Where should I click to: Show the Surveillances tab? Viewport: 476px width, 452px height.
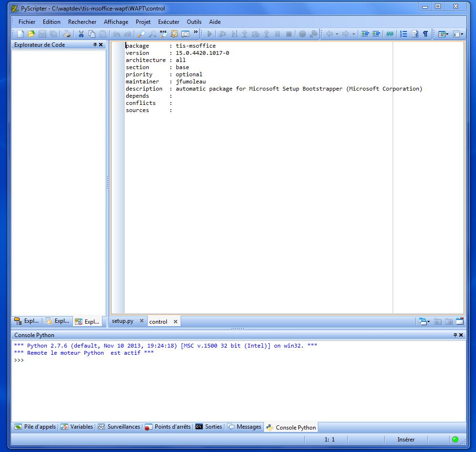pyautogui.click(x=119, y=427)
